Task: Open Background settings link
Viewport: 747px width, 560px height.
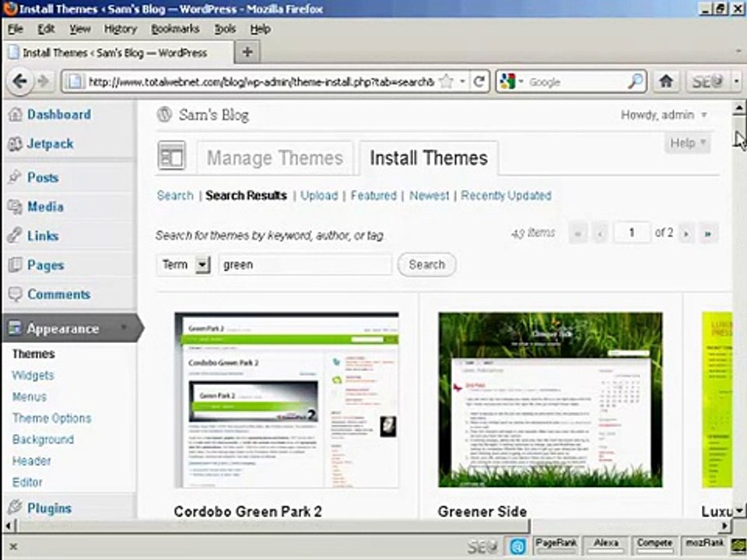Action: (x=43, y=439)
